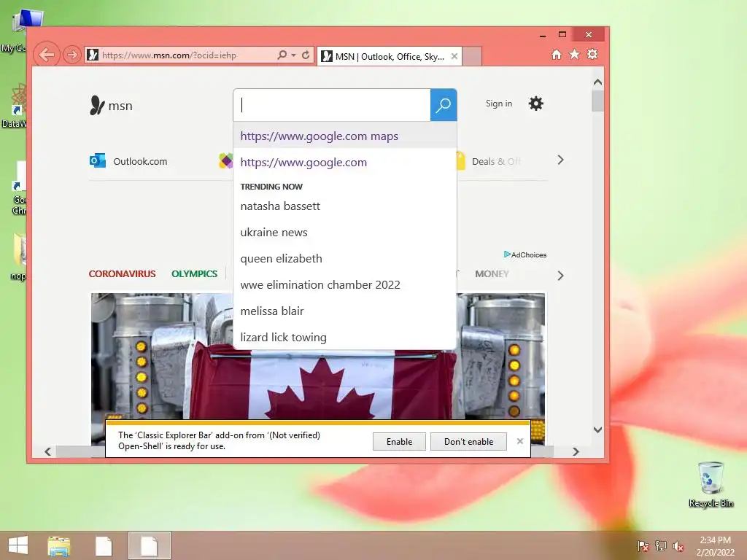This screenshot has width=747, height=560.
Task: Open the first blank document taskbar icon
Action: point(104,545)
